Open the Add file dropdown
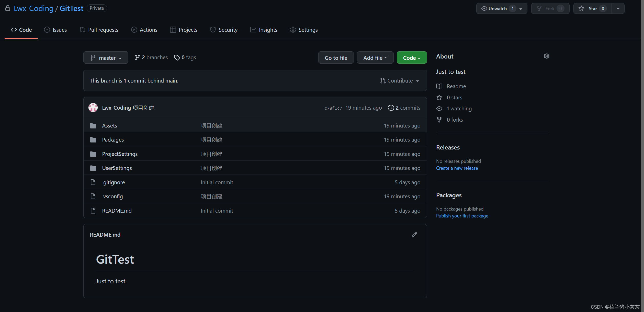The height and width of the screenshot is (312, 644). (375, 58)
